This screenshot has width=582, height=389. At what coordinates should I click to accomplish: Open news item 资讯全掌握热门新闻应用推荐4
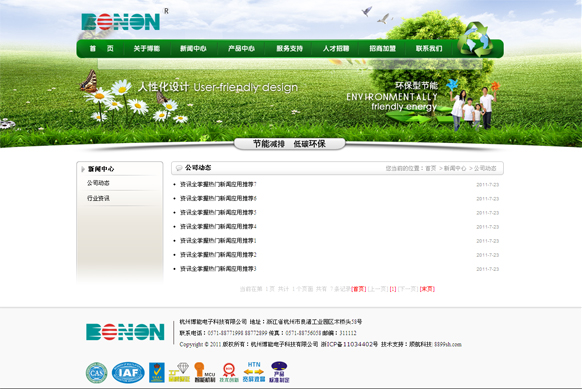218,227
